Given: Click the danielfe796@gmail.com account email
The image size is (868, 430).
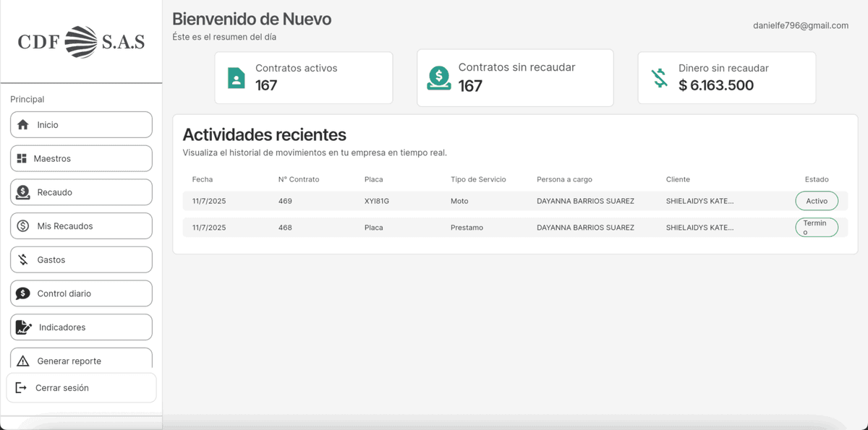Looking at the screenshot, I should pos(800,25).
